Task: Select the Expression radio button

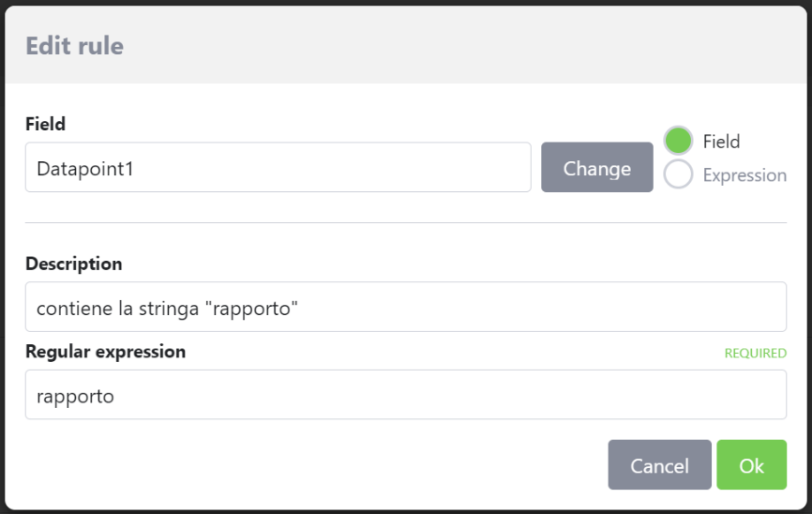Action: tap(678, 174)
